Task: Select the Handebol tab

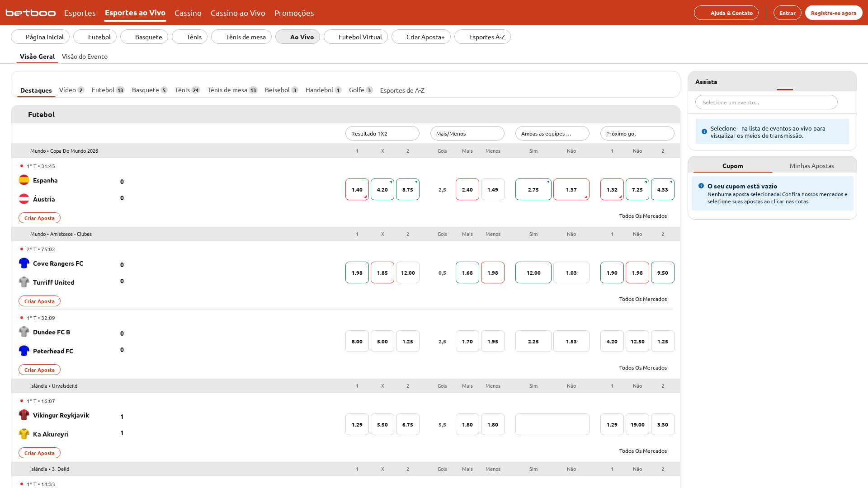Action: click(x=324, y=90)
